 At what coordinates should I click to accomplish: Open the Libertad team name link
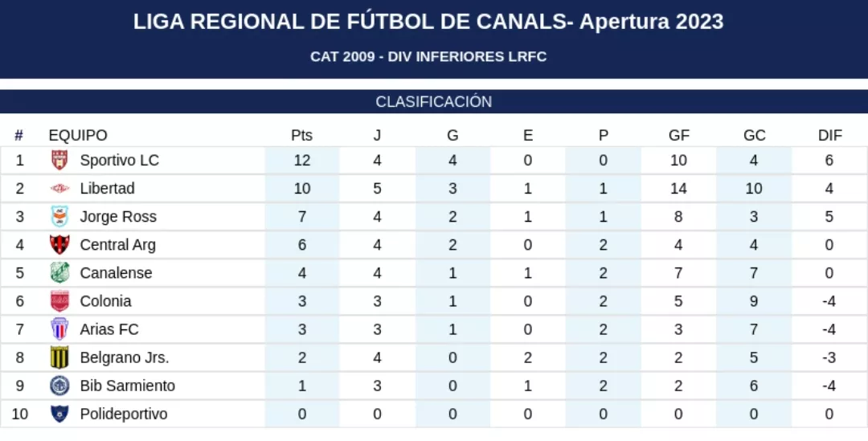tap(107, 188)
